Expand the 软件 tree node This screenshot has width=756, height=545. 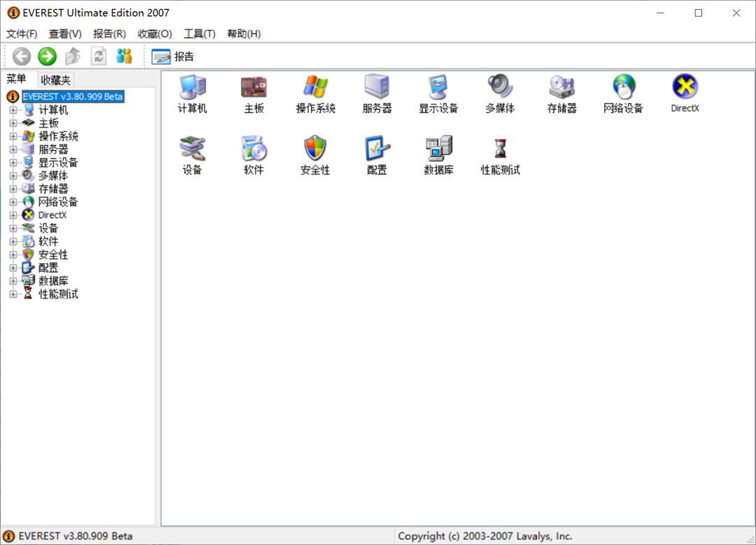[x=13, y=242]
